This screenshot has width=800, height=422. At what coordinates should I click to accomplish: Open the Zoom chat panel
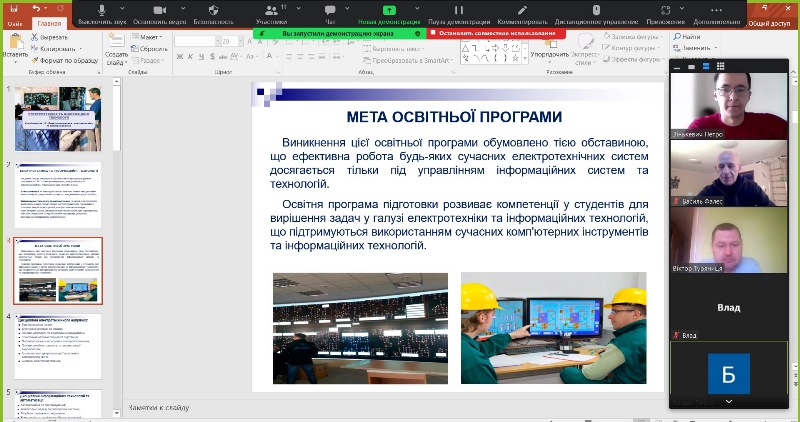tap(330, 14)
